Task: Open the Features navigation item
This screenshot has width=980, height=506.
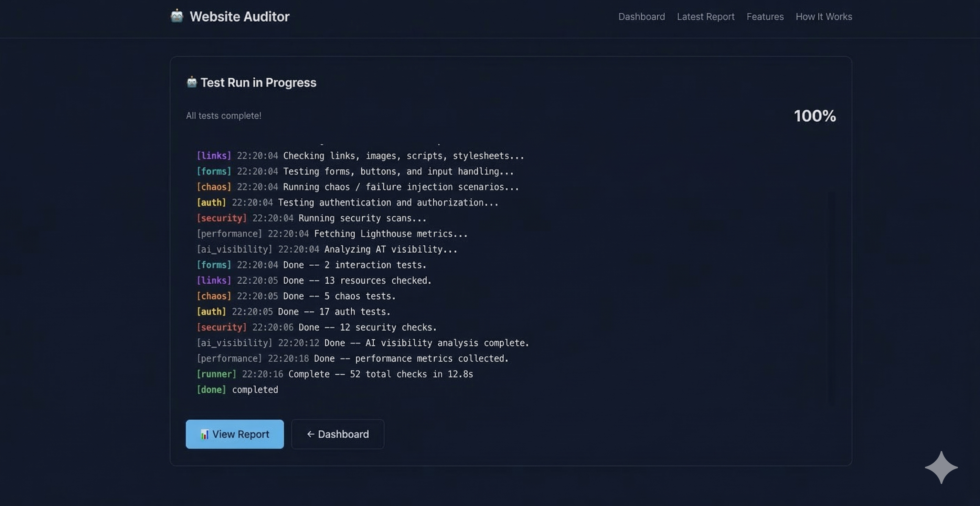Action: tap(765, 16)
